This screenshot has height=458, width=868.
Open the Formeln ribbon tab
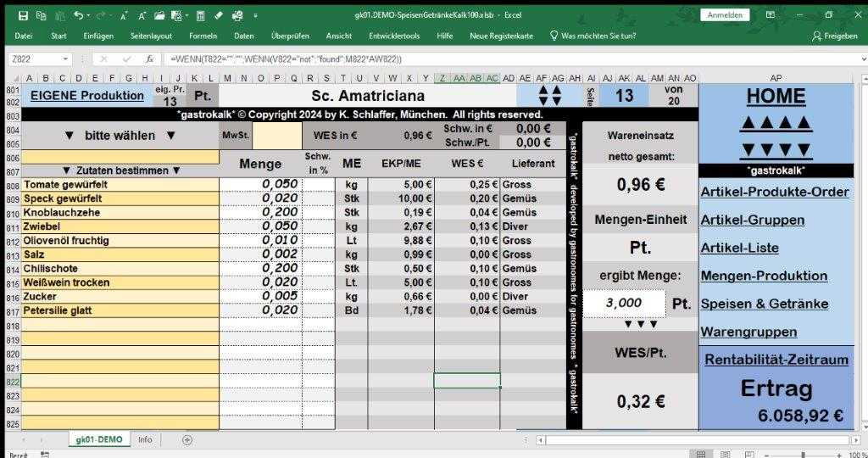pos(203,36)
